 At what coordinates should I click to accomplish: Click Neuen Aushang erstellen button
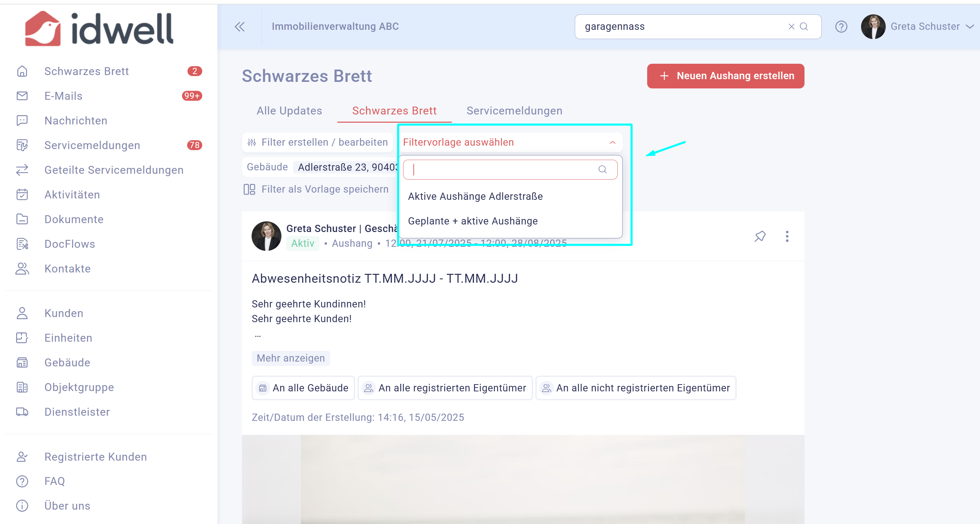(725, 76)
